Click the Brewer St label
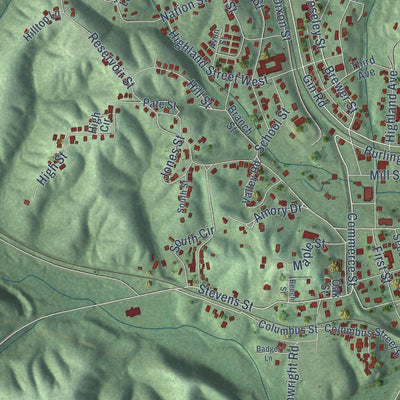 click(x=340, y=88)
